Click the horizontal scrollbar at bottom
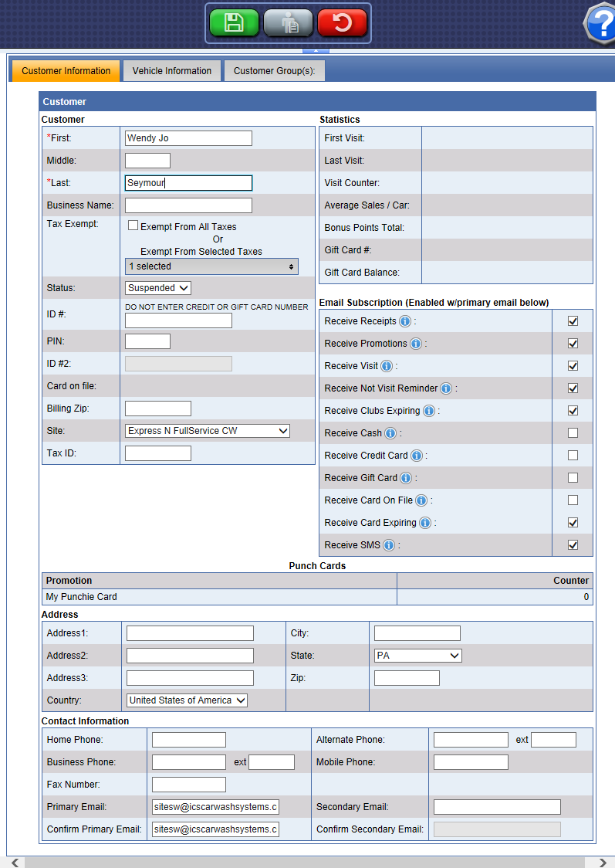The height and width of the screenshot is (868, 615). (x=307, y=862)
